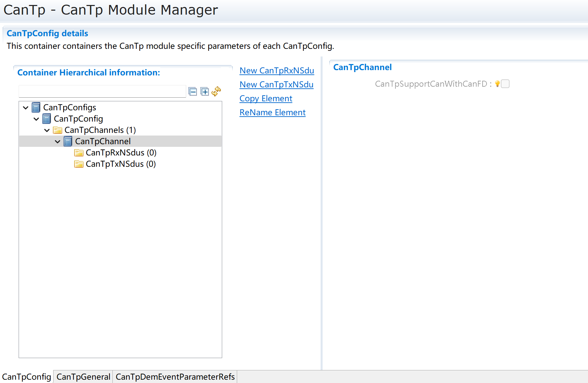Click the CanTpConfigs container icon
588x383 pixels.
pyautogui.click(x=36, y=107)
